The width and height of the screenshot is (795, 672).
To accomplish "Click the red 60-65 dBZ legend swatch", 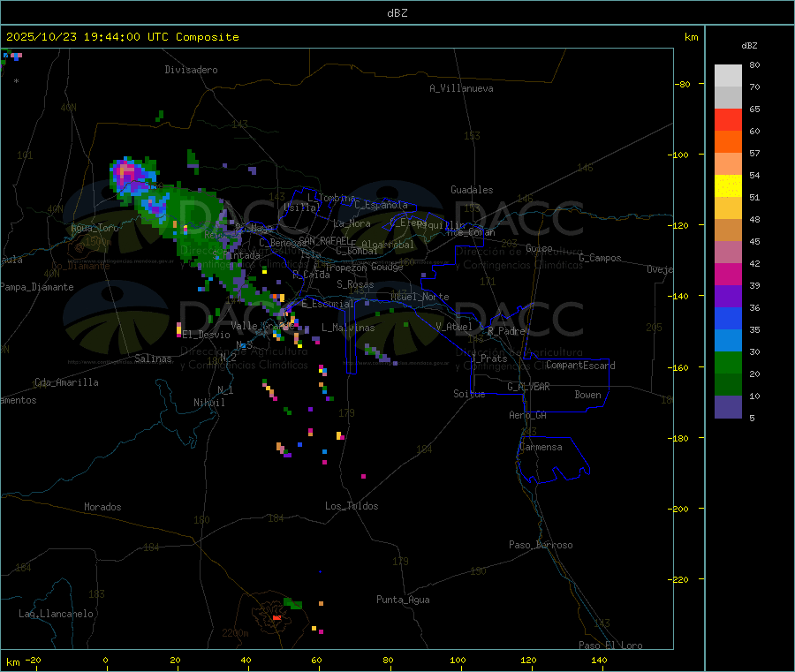I will pyautogui.click(x=728, y=119).
